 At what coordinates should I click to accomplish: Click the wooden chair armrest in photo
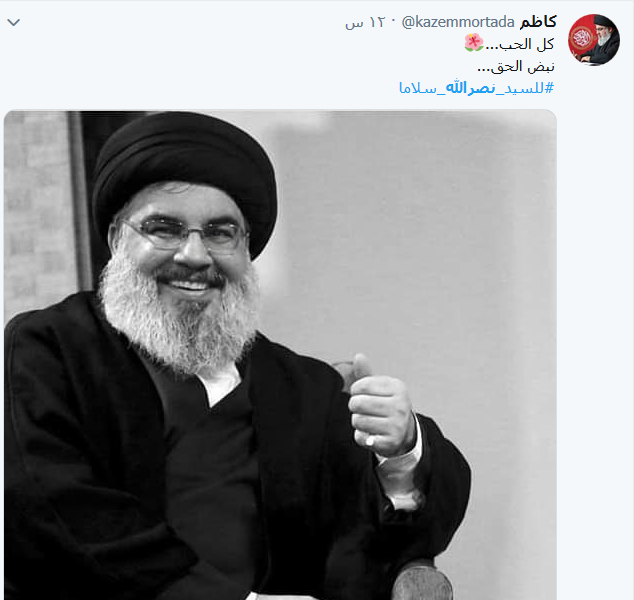pyautogui.click(x=422, y=580)
